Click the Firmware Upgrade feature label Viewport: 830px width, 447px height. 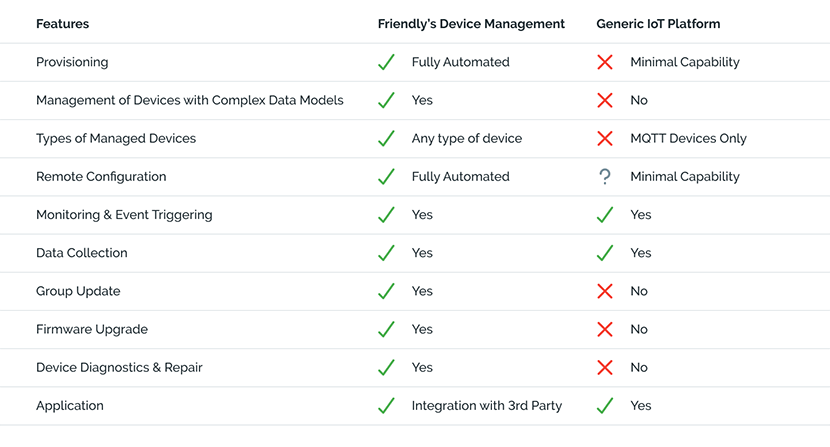click(x=92, y=329)
